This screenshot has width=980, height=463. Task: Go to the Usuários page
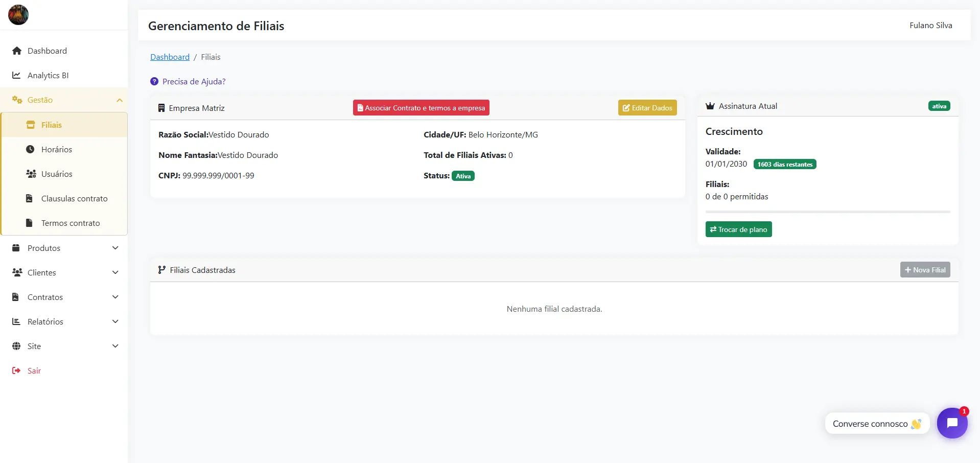[64, 174]
